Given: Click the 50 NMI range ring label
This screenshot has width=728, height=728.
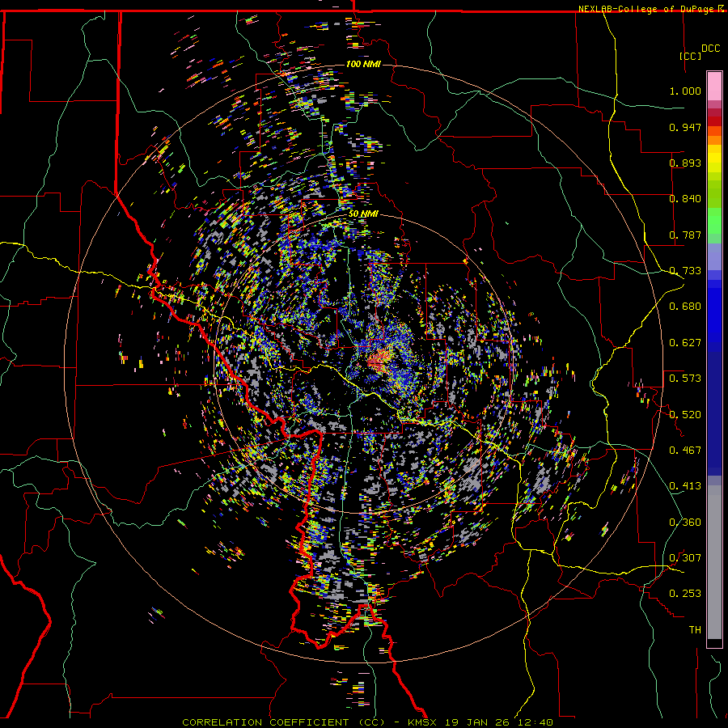Looking at the screenshot, I should coord(363,214).
